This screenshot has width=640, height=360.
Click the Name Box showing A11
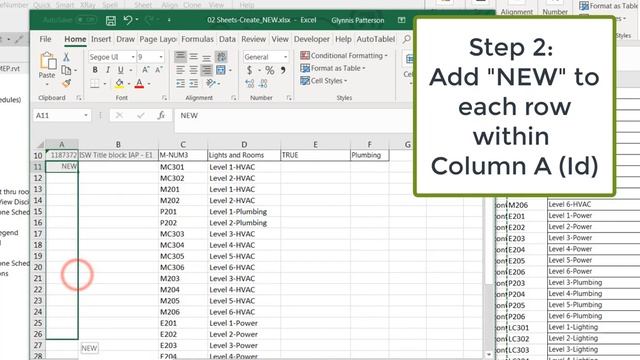(x=62, y=116)
